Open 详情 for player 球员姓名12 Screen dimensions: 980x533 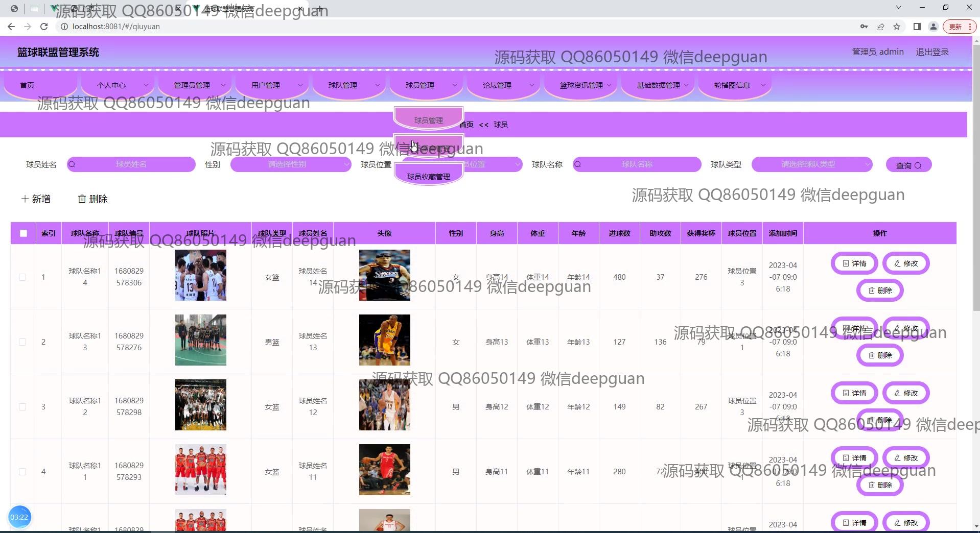click(x=854, y=393)
